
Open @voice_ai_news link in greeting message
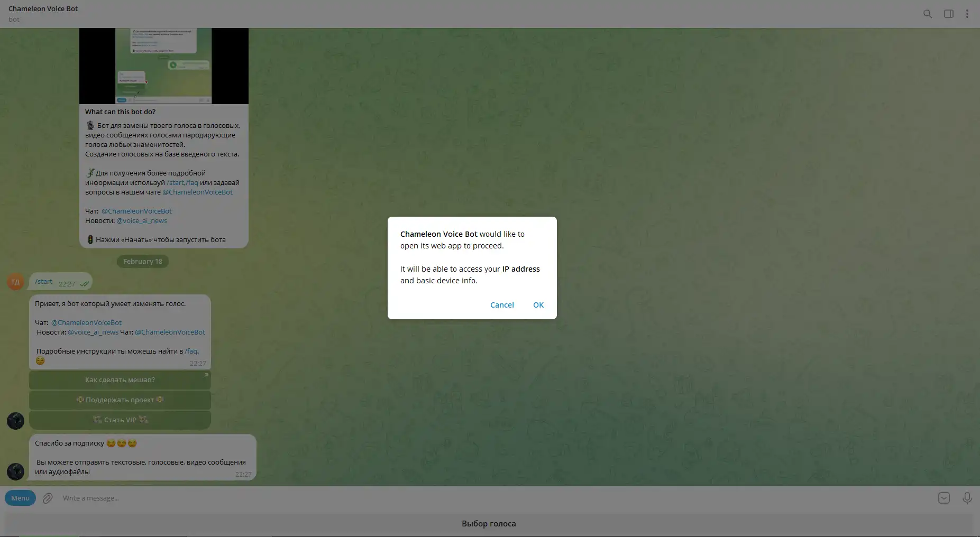(x=93, y=332)
